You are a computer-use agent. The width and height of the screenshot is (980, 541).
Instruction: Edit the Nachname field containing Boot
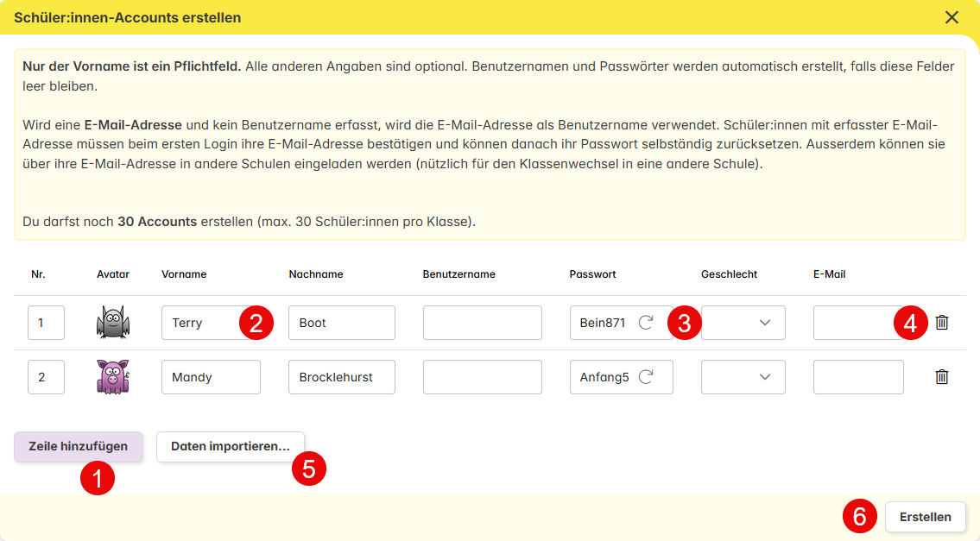[x=342, y=323]
